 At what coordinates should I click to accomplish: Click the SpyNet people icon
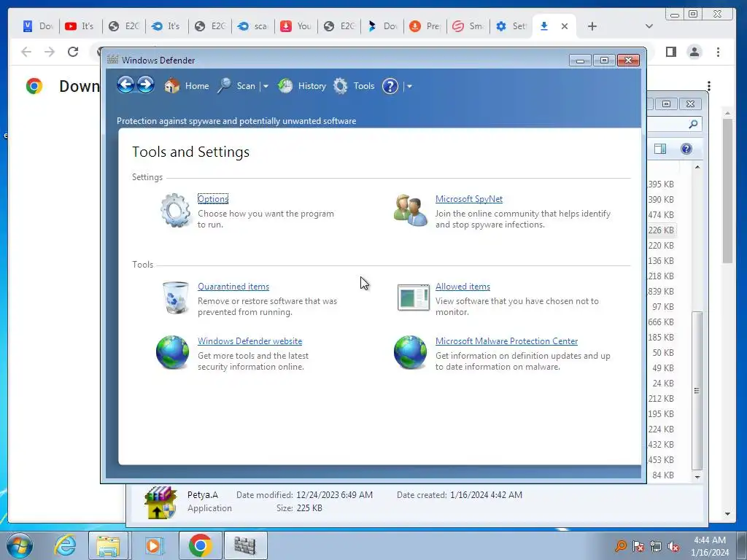pyautogui.click(x=411, y=210)
